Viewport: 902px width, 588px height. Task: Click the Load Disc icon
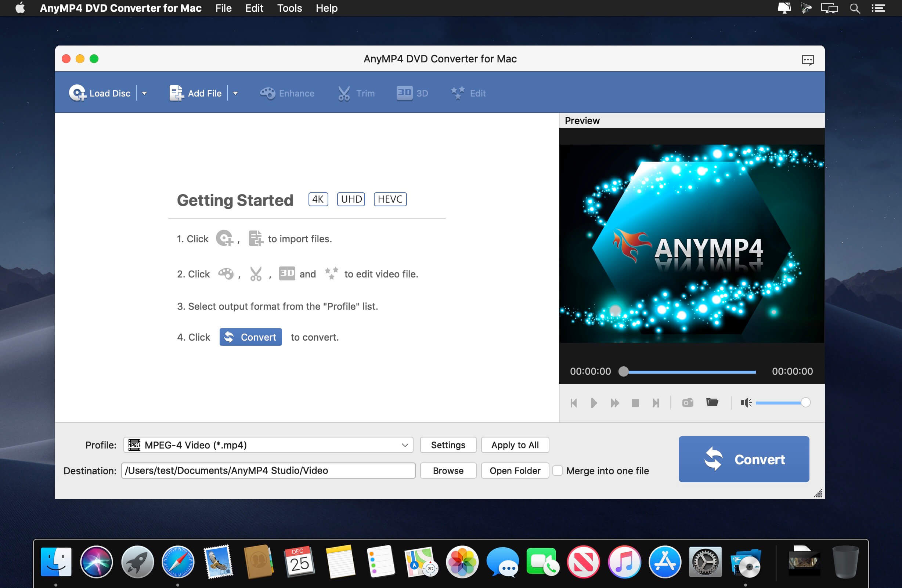(x=78, y=93)
